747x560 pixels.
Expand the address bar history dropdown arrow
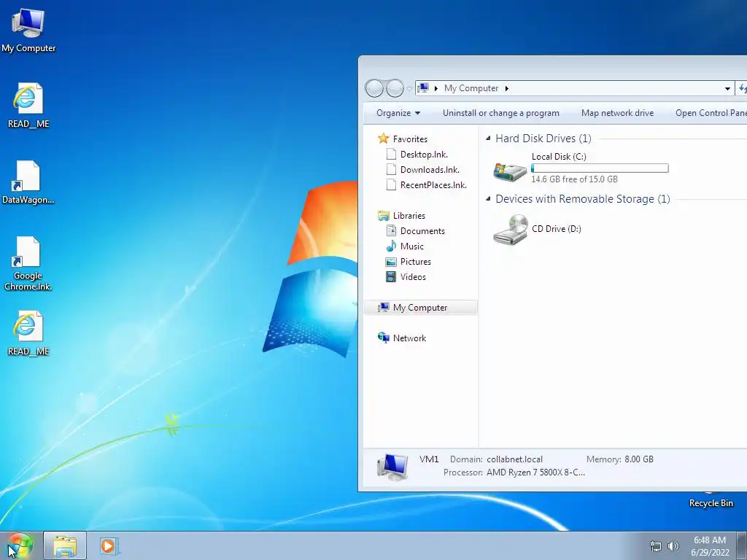[727, 88]
